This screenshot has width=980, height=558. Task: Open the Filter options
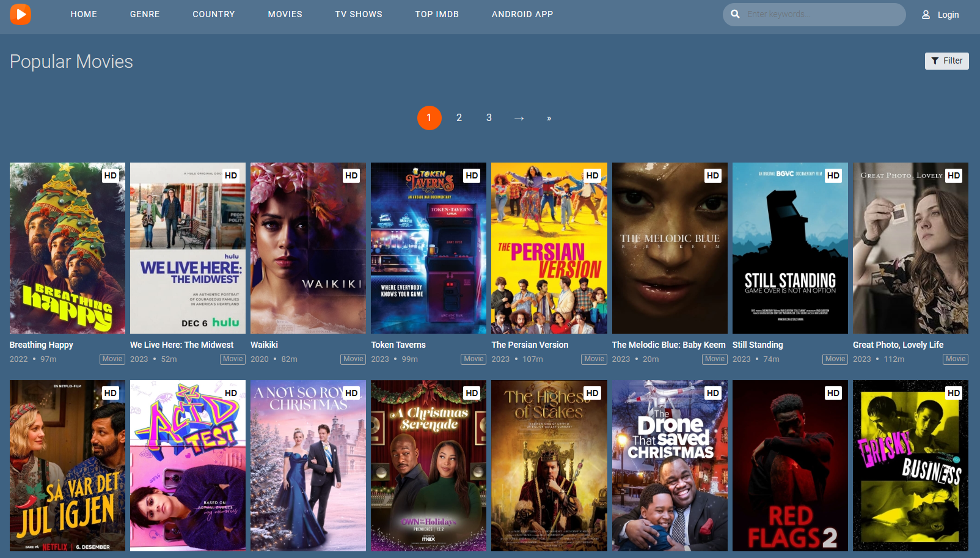click(x=946, y=61)
